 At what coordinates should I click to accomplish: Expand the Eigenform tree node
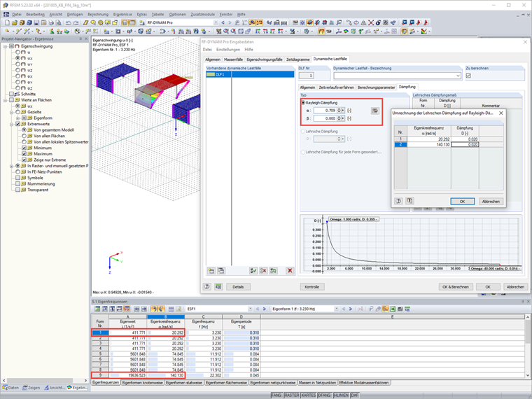click(x=17, y=118)
